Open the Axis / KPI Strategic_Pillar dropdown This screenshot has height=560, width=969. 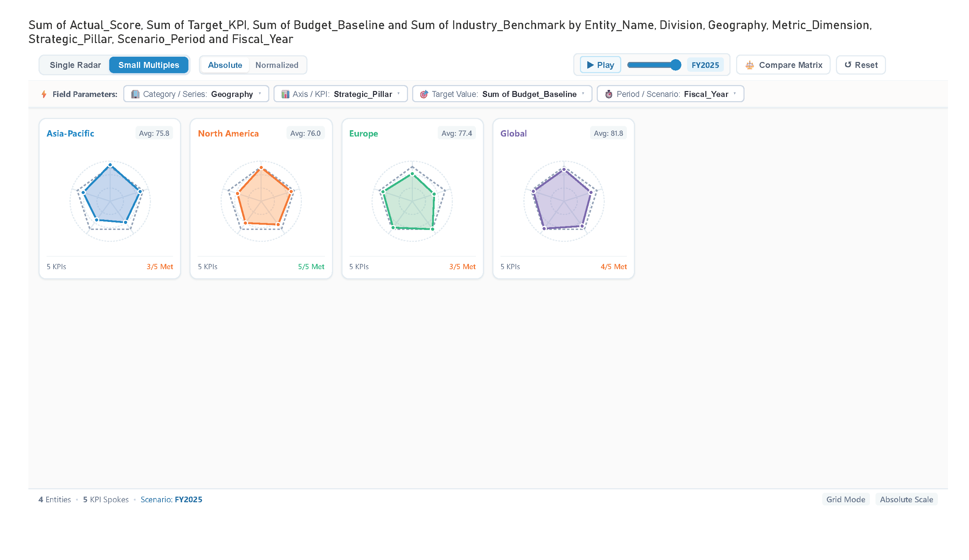[x=340, y=94]
